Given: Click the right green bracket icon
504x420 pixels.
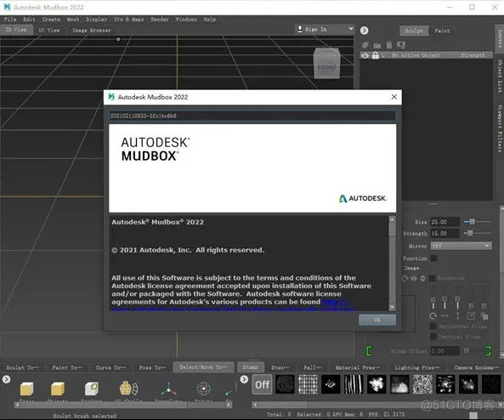Looking at the screenshot, I should 488,351.
